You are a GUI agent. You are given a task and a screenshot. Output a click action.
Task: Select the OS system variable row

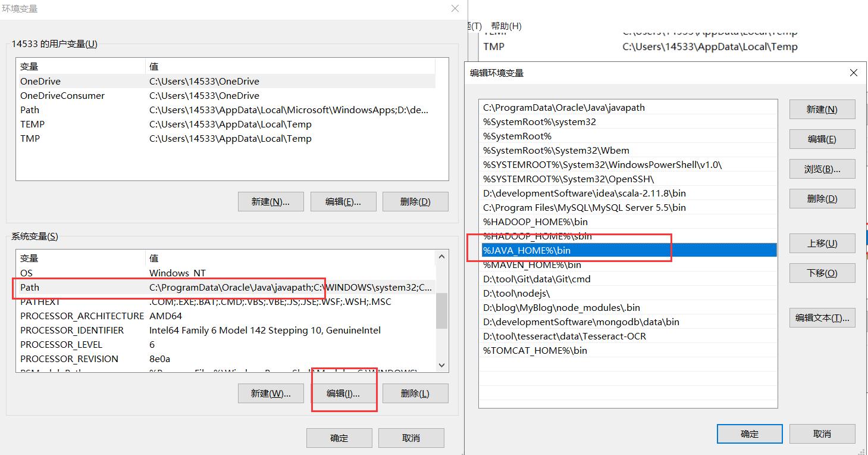(226, 273)
